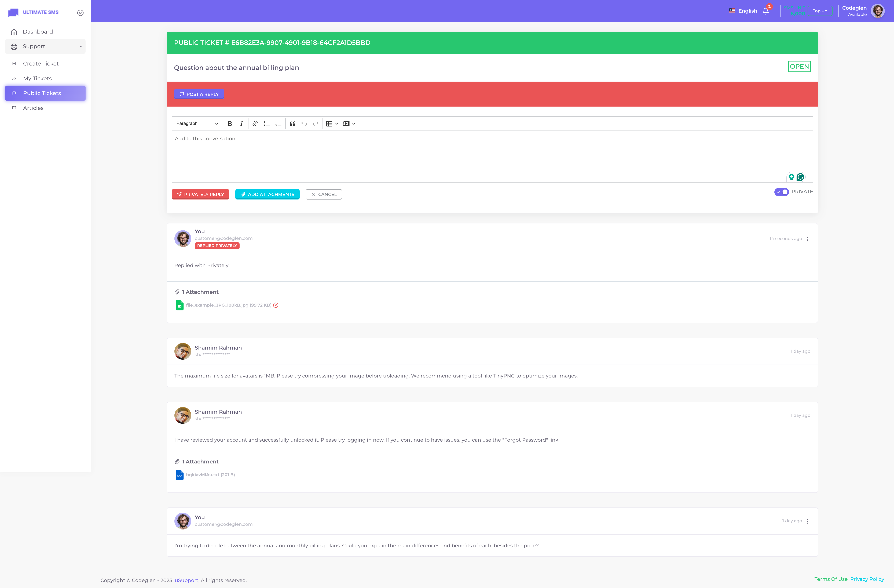Toggle the sidebar collapse circle icon

tap(80, 13)
